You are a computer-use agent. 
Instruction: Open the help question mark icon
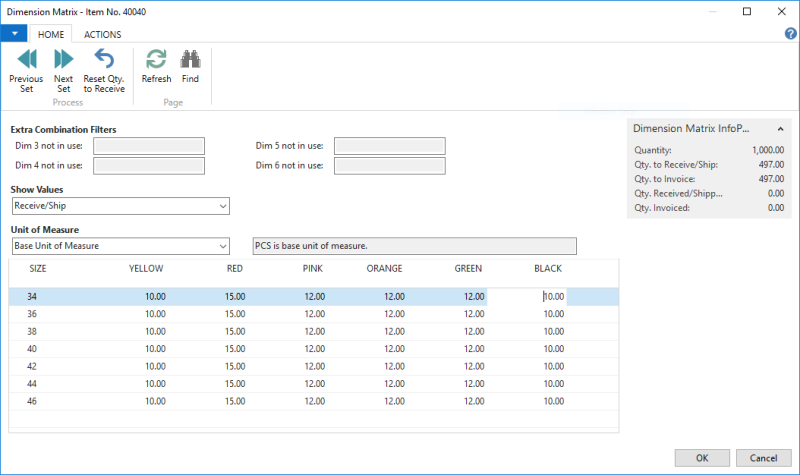click(790, 34)
